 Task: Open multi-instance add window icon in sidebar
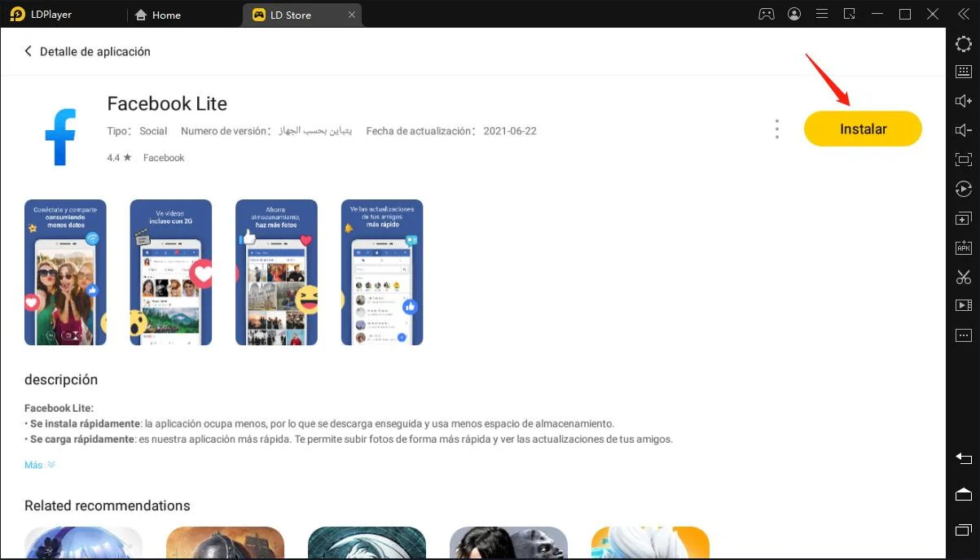coord(964,218)
